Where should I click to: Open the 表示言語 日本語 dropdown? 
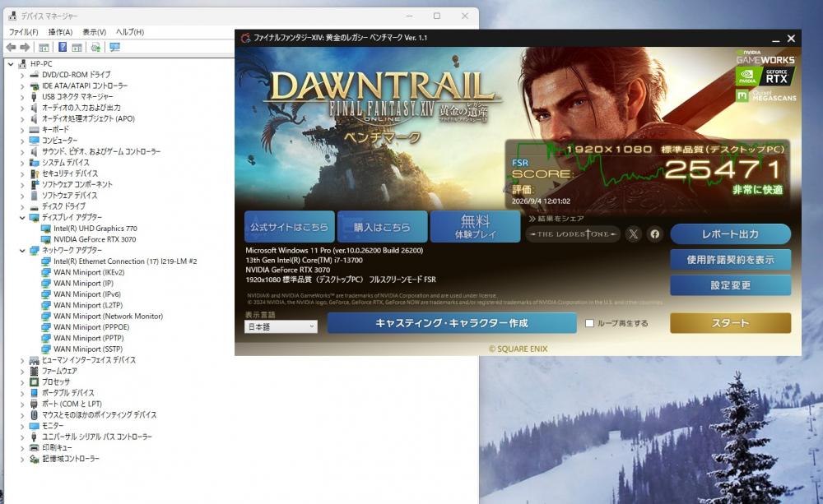tap(281, 326)
